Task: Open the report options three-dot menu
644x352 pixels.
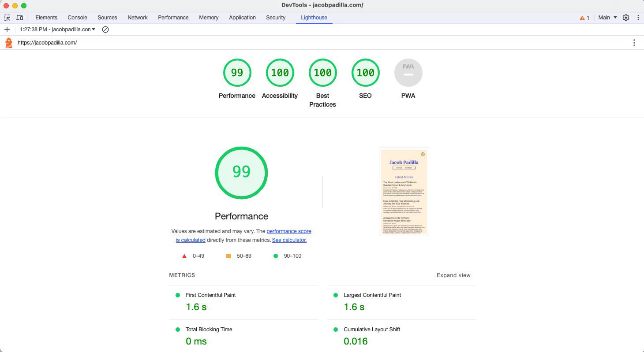Action: (x=634, y=43)
